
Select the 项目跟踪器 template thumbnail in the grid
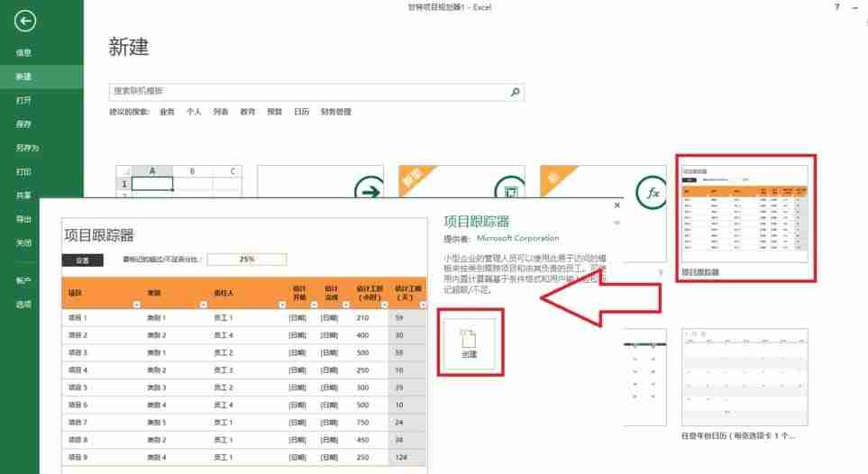745,214
